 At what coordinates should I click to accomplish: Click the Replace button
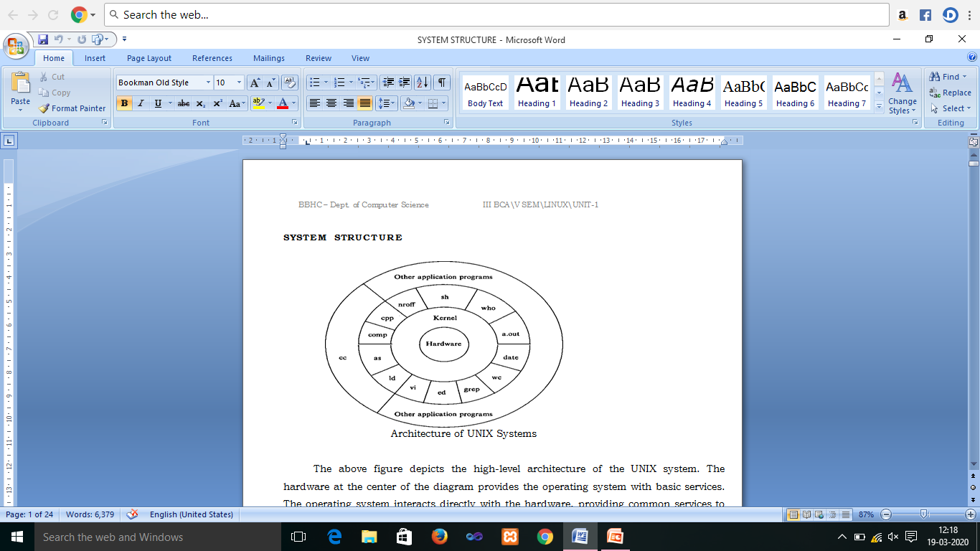coord(950,93)
